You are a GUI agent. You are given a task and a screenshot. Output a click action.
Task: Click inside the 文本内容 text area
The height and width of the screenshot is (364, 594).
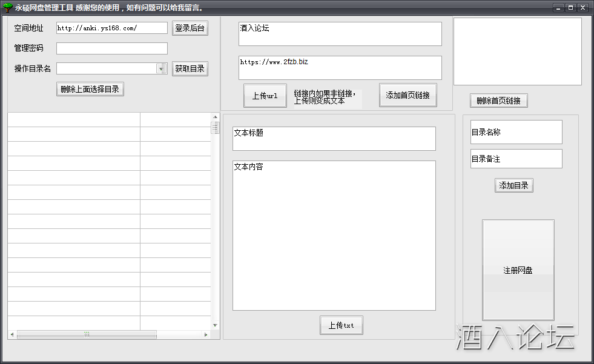point(334,235)
